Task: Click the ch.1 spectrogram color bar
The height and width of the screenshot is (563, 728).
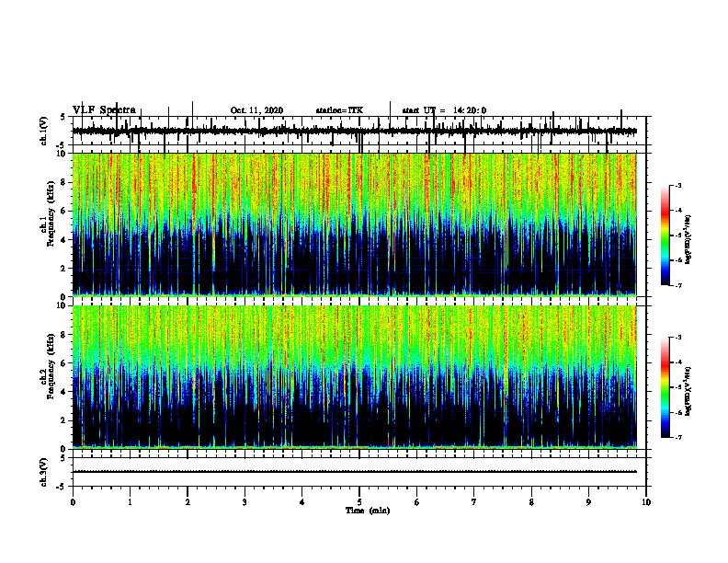Action: [665, 236]
